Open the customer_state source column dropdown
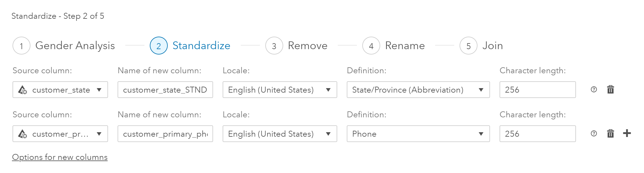 click(x=60, y=90)
